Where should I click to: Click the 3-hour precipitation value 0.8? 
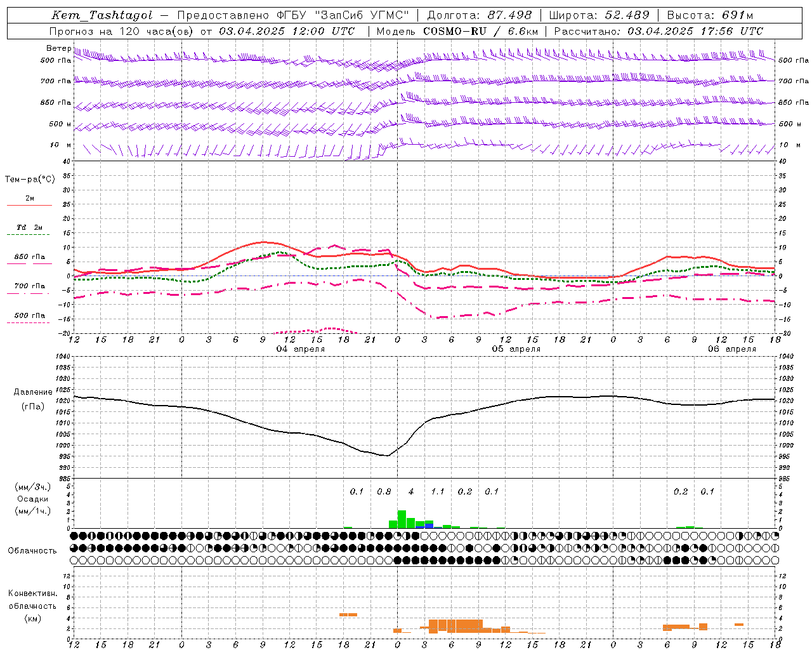click(384, 492)
